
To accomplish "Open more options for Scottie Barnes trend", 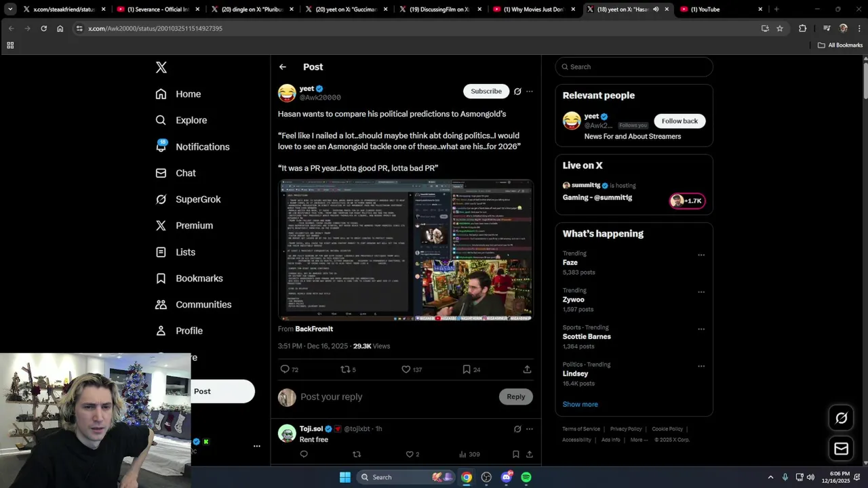I will point(701,329).
